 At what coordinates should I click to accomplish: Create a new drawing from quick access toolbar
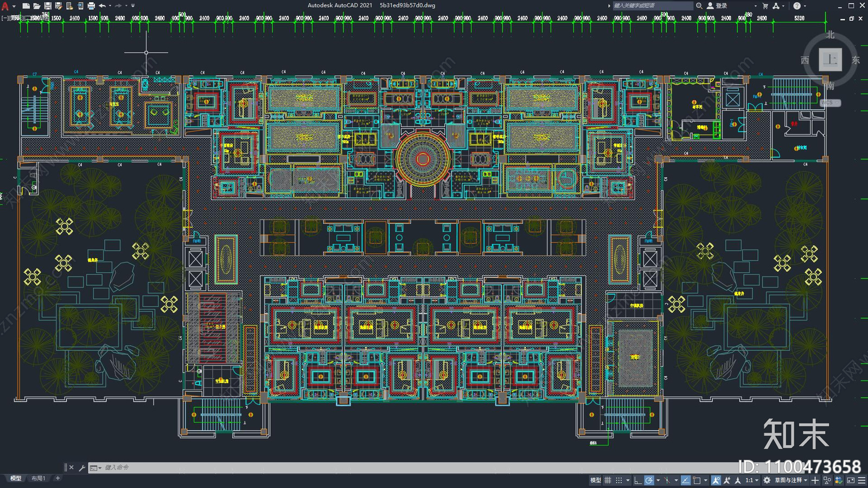coord(26,6)
